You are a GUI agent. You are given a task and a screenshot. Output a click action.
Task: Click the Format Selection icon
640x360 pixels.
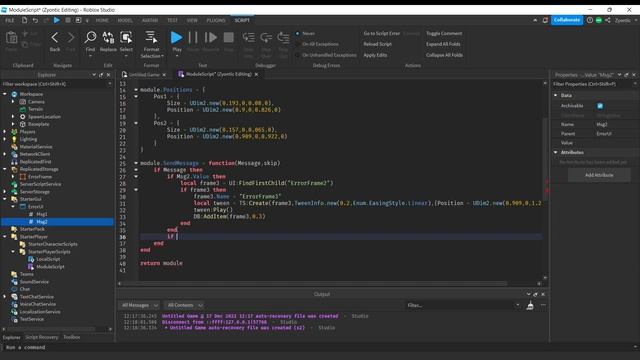151,37
